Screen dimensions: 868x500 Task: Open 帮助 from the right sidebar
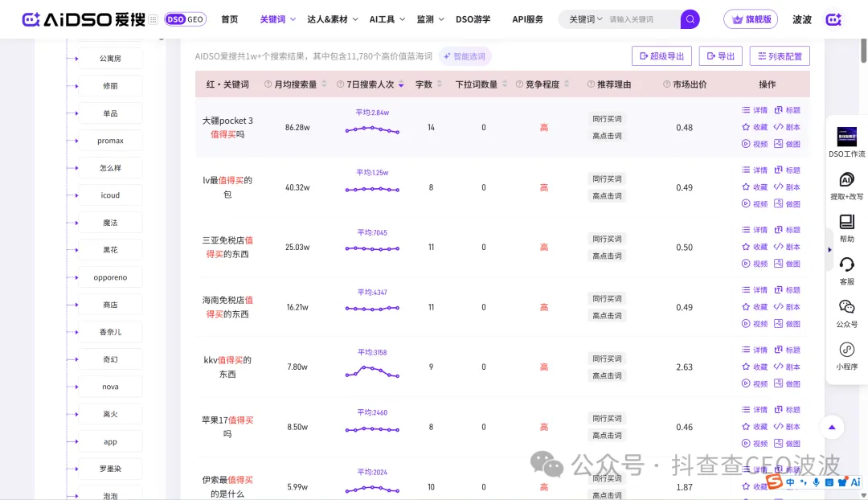point(846,227)
